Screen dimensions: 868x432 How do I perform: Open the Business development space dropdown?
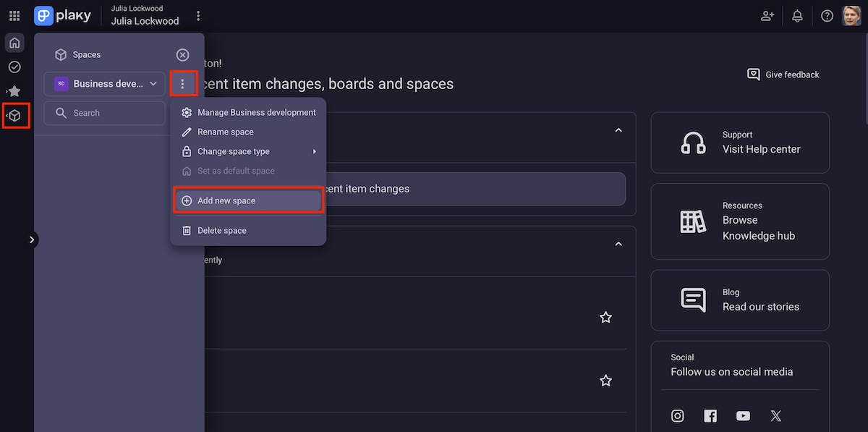pos(105,84)
